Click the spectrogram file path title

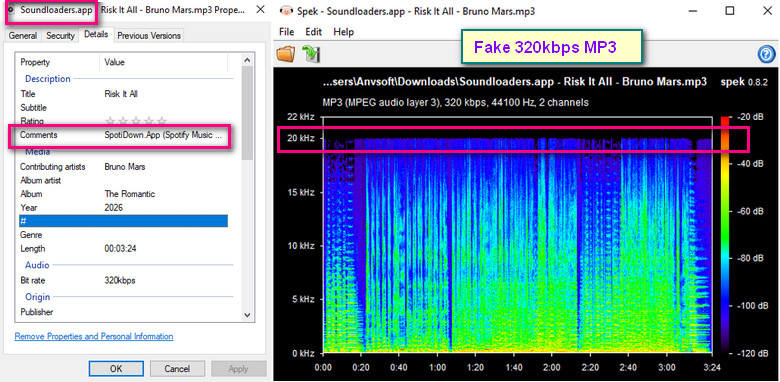tap(515, 82)
